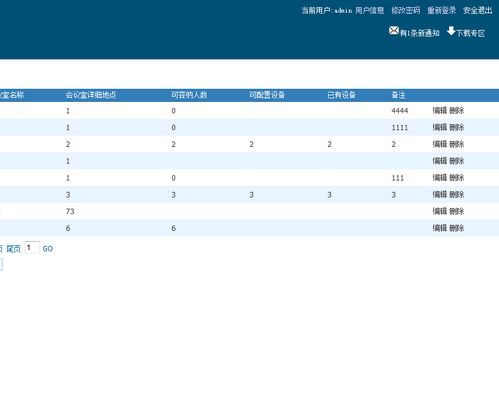
Task: Go to 下载专区 download section
Action: click(470, 33)
